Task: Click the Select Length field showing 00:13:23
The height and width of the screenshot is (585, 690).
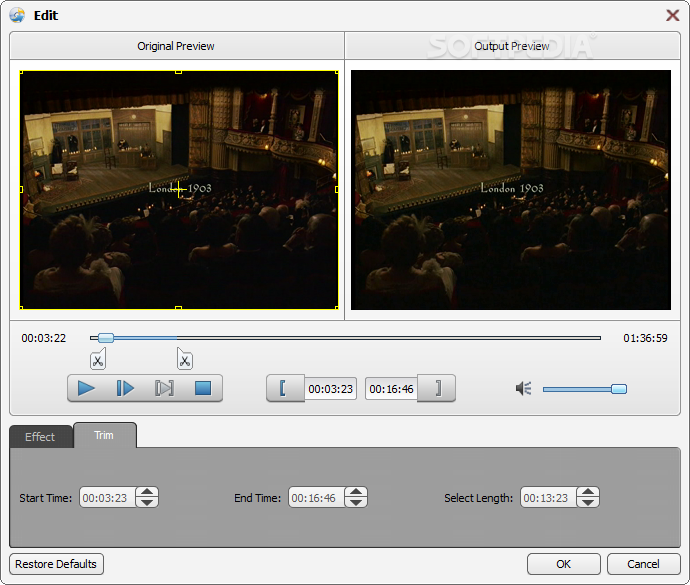Action: (x=549, y=497)
